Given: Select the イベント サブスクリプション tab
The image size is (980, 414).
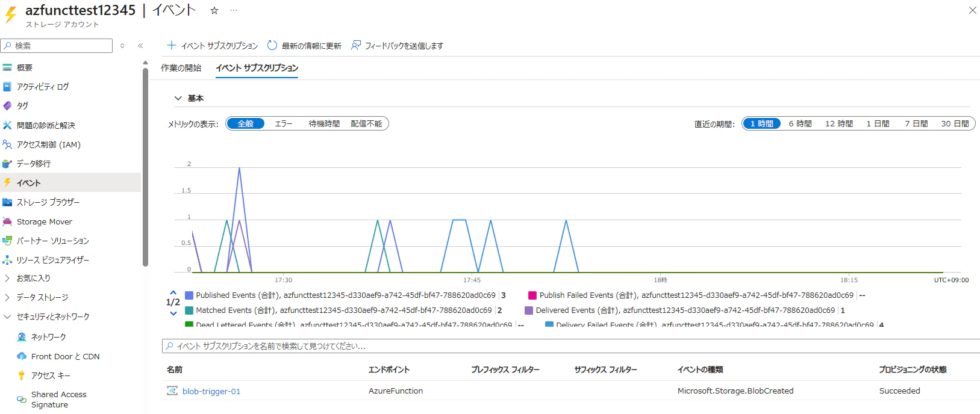Looking at the screenshot, I should 257,68.
